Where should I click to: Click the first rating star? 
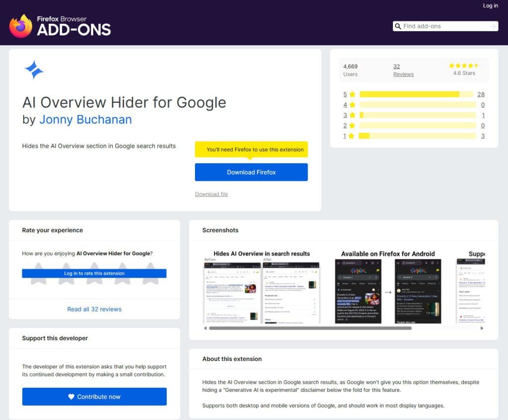point(39,274)
